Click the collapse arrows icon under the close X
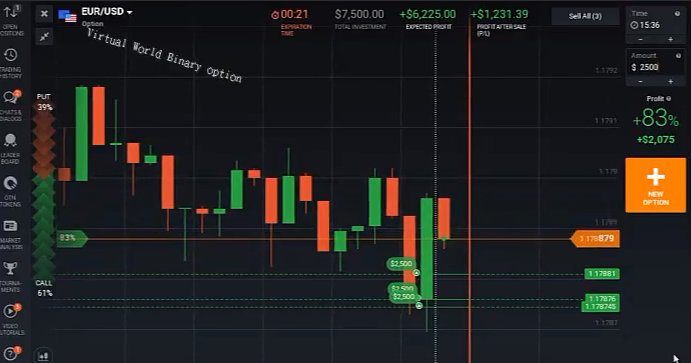 point(44,37)
